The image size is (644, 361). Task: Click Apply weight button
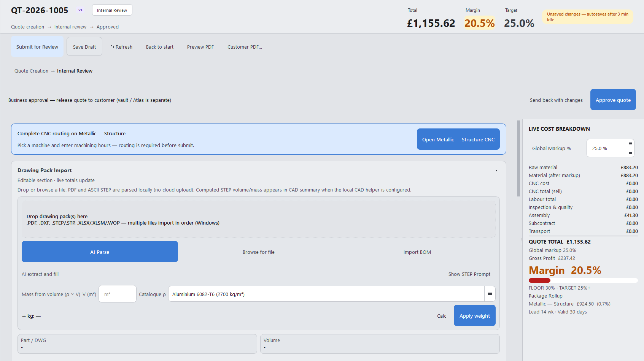point(474,316)
